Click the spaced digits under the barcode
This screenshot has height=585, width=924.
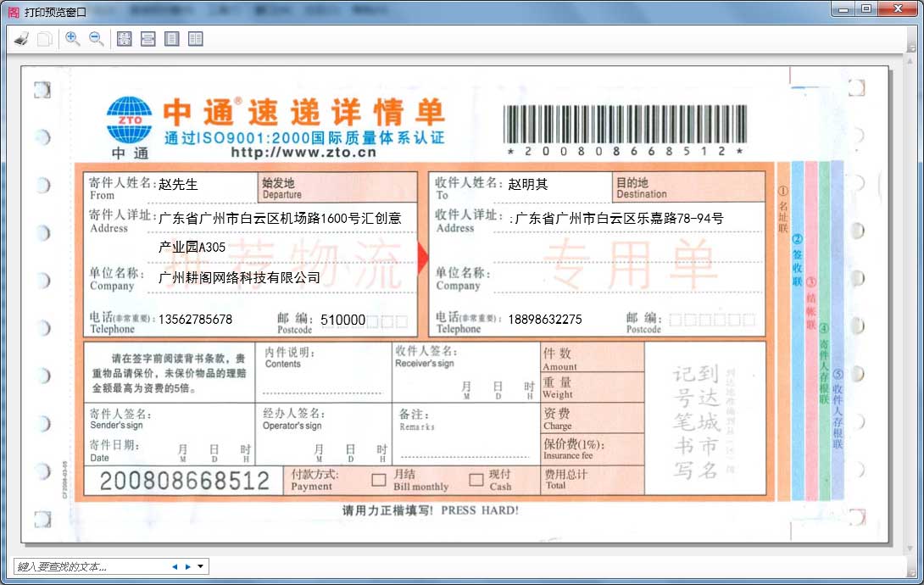click(626, 152)
